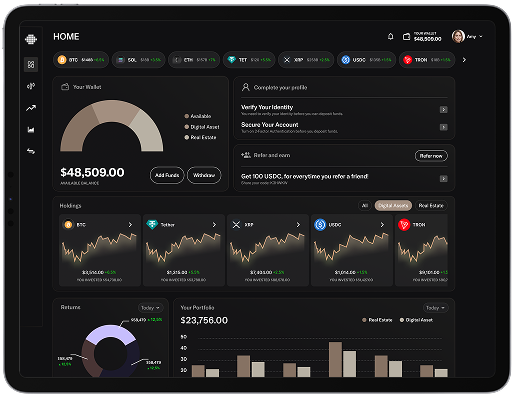This screenshot has height=399, width=515.
Task: Click the wallet half-donut chart
Action: [x=112, y=126]
